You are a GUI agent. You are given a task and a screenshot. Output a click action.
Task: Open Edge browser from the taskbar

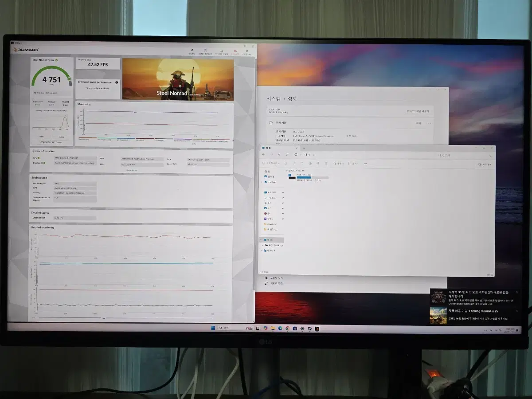click(280, 329)
